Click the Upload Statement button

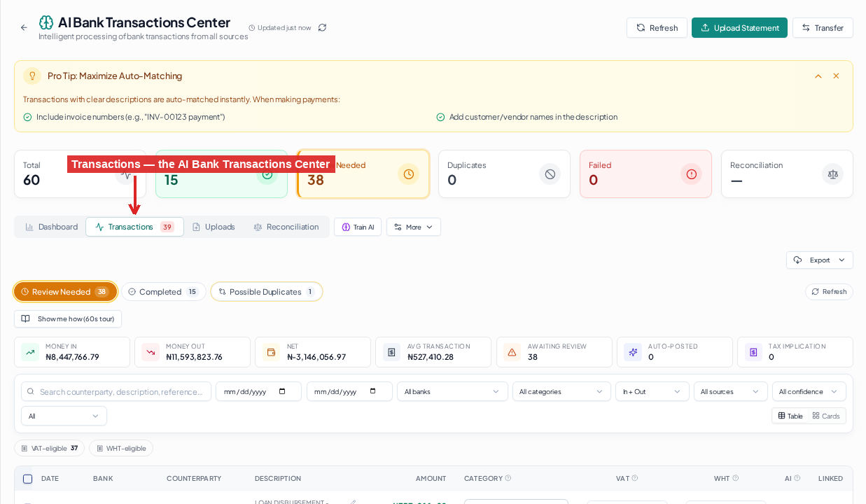[739, 28]
